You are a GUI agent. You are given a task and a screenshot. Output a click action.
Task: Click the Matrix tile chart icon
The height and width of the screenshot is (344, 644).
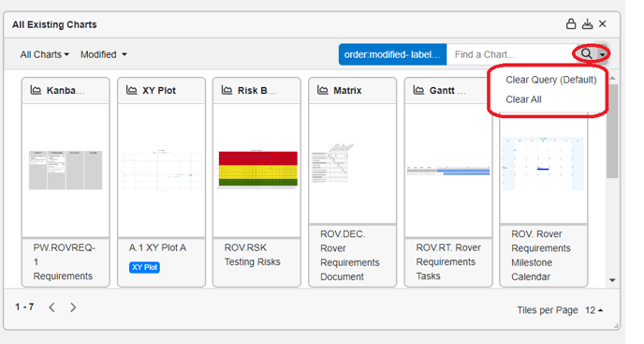click(x=322, y=90)
